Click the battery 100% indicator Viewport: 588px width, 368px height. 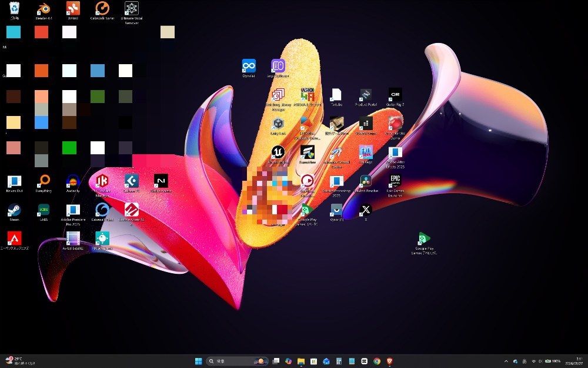tap(553, 362)
